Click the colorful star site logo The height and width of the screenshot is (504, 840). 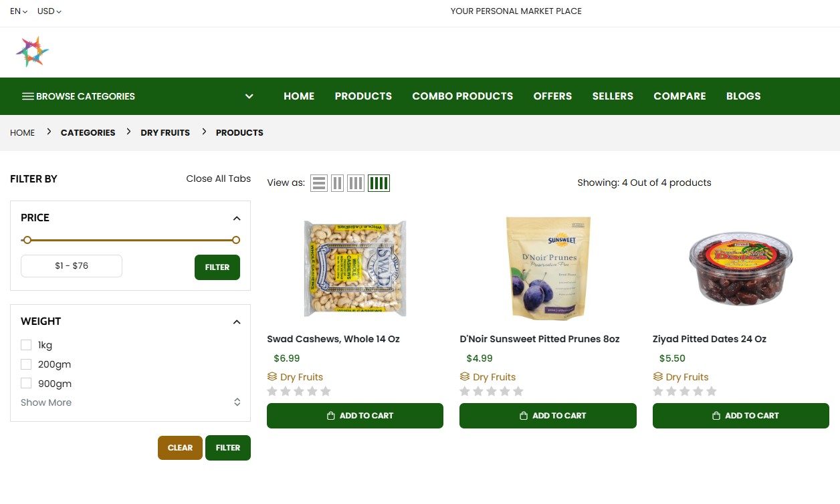[33, 52]
